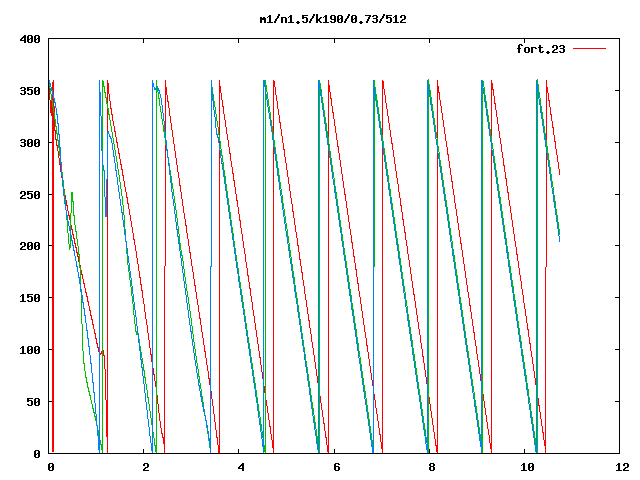Viewport: 640px width, 480px height.
Task: Click y-axis label 400
Action: [30, 40]
